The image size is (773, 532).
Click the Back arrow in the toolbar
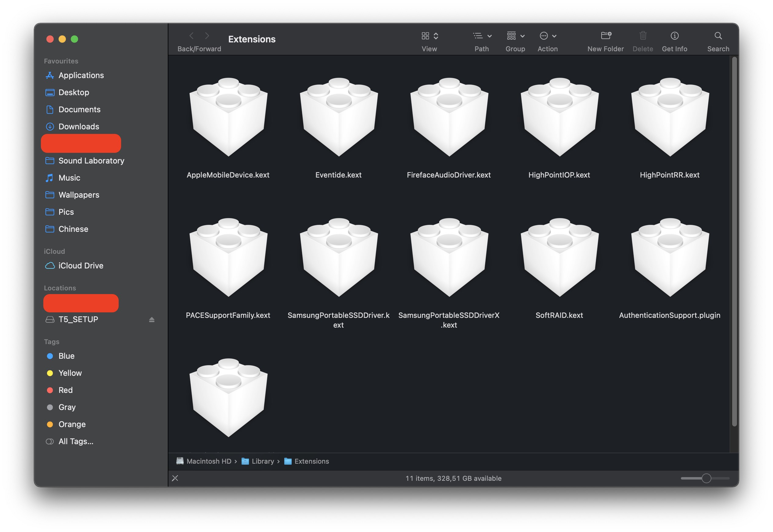[191, 36]
